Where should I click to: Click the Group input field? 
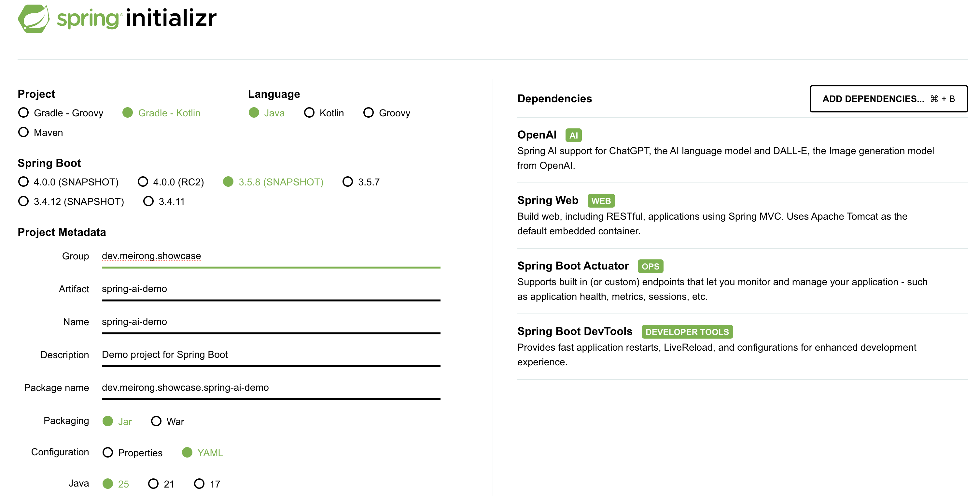pos(271,256)
